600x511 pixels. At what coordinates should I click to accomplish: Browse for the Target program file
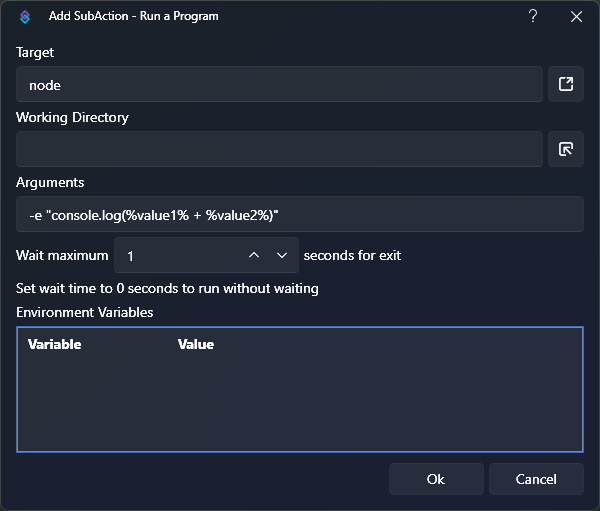[x=565, y=85]
